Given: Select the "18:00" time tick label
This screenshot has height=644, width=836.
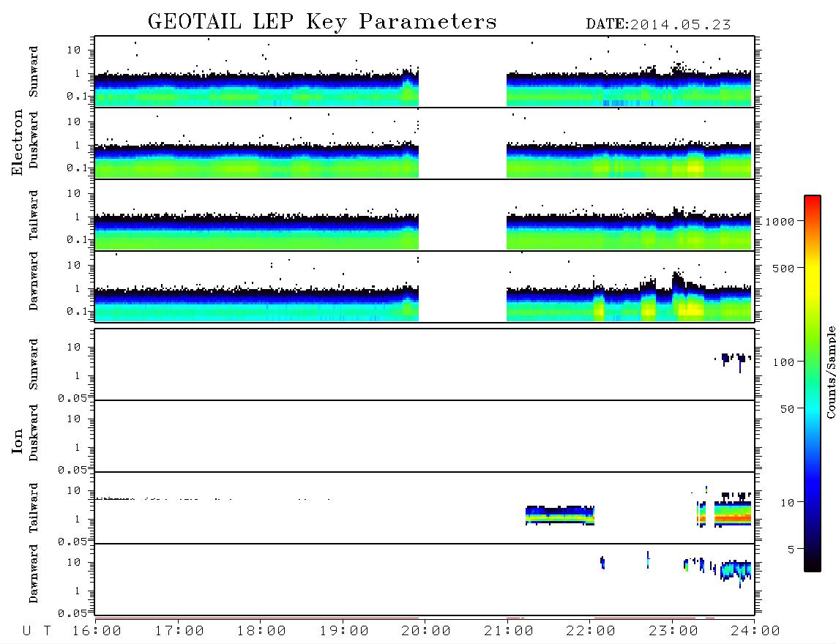Looking at the screenshot, I should click(x=261, y=632).
